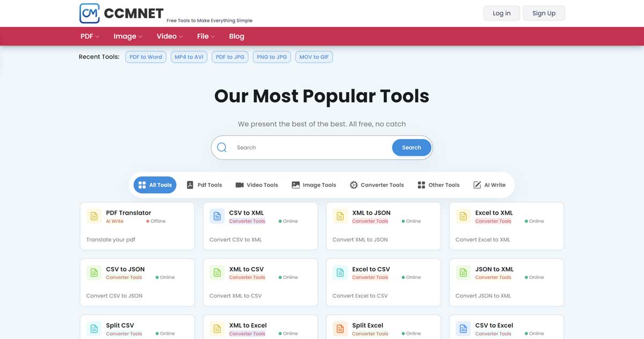Click into the Search input field

pos(311,148)
